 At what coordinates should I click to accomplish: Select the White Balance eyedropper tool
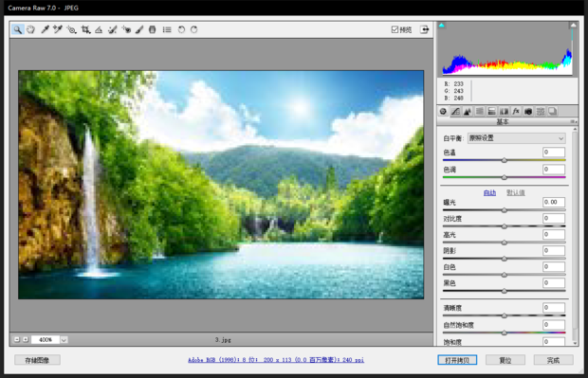[x=45, y=29]
